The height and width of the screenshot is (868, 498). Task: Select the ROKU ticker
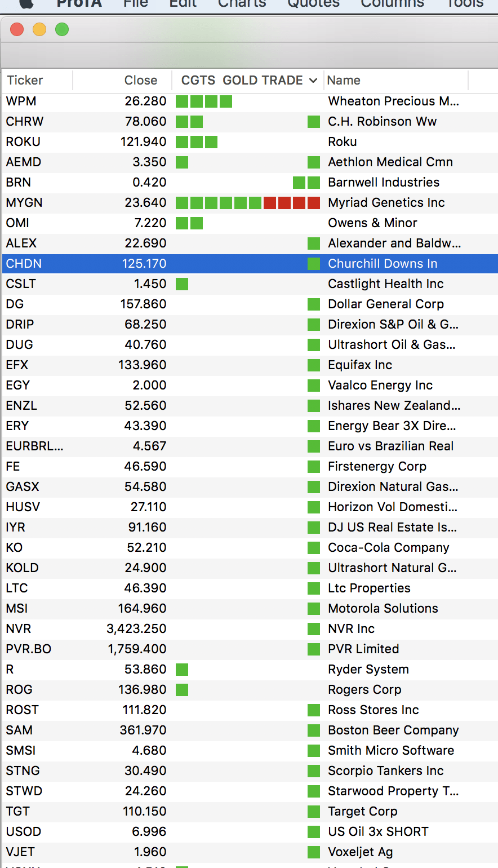[x=23, y=141]
